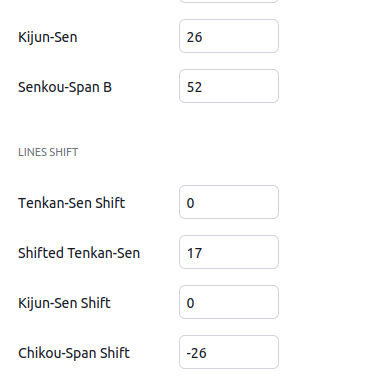Activate the Shifted Tenkan-Sen input box
The width and height of the screenshot is (375, 380).
(229, 252)
